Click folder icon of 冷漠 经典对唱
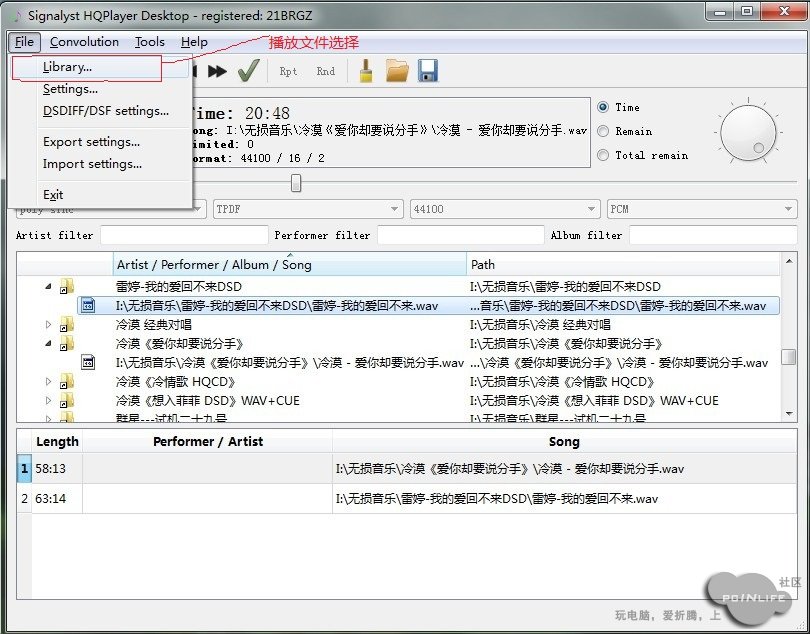Image resolution: width=810 pixels, height=634 pixels. tap(67, 324)
